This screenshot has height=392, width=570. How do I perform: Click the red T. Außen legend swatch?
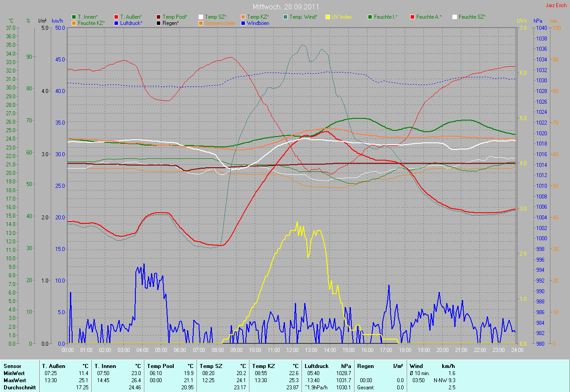point(116,16)
